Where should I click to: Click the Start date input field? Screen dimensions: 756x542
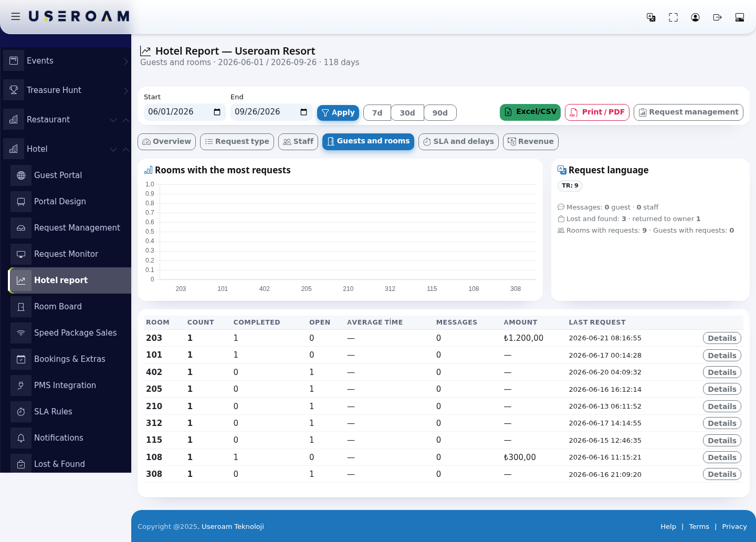185,112
